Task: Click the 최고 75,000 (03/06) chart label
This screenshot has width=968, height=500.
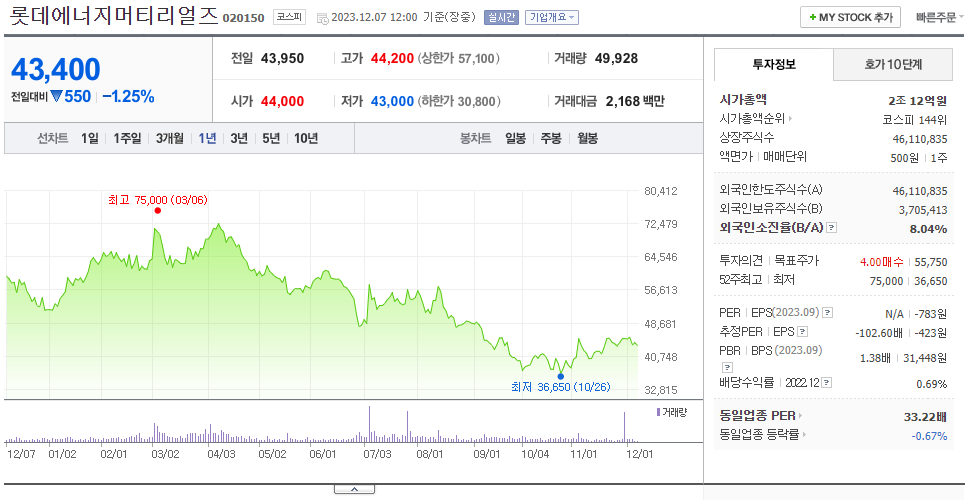Action: [157, 199]
